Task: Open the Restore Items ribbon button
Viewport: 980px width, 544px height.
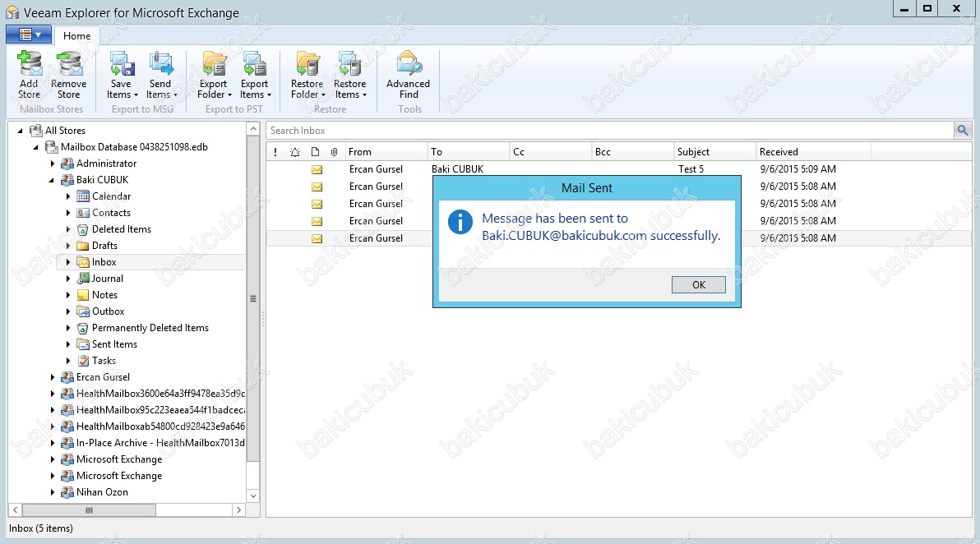Action: pos(350,75)
